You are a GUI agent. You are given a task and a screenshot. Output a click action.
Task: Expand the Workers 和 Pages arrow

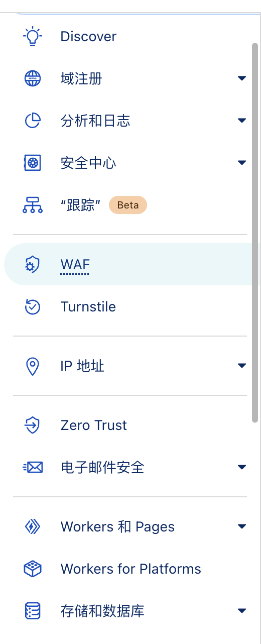click(x=242, y=526)
